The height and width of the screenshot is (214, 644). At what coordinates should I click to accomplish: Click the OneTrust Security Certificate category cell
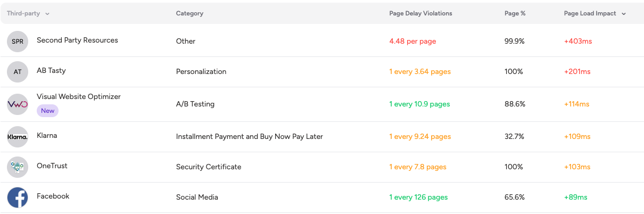tap(209, 167)
